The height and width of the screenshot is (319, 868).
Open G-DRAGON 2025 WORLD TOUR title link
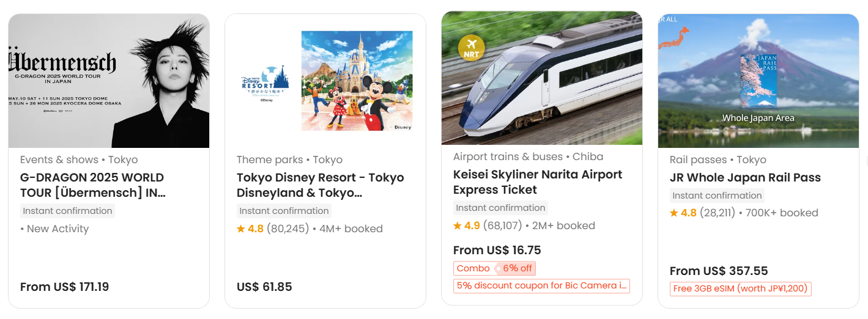[x=92, y=185]
